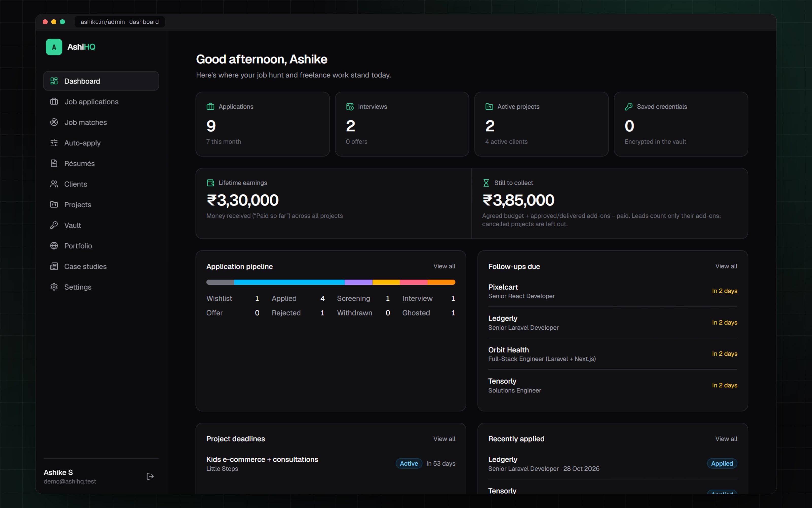Click the key icon beside Vault
This screenshot has width=812, height=508.
[x=54, y=225]
